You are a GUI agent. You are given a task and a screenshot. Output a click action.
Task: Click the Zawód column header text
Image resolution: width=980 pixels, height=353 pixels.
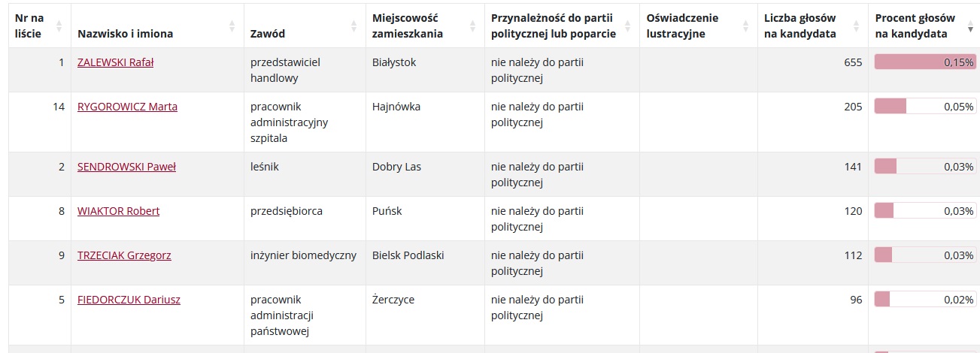[268, 34]
